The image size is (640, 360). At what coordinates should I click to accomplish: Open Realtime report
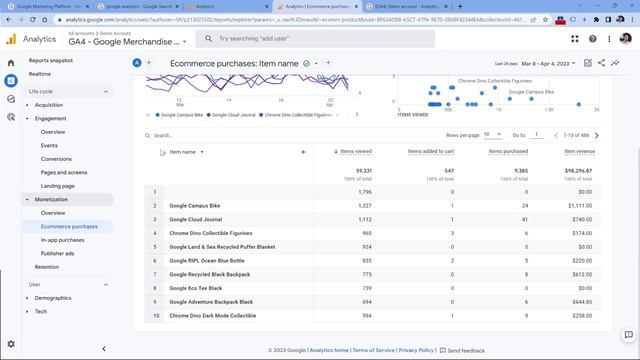click(40, 74)
